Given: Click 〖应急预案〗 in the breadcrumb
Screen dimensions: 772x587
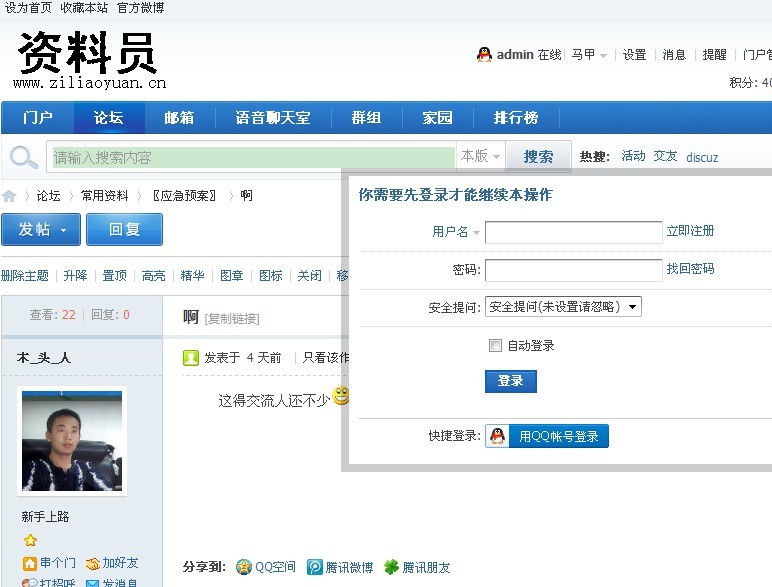Looking at the screenshot, I should 185,196.
